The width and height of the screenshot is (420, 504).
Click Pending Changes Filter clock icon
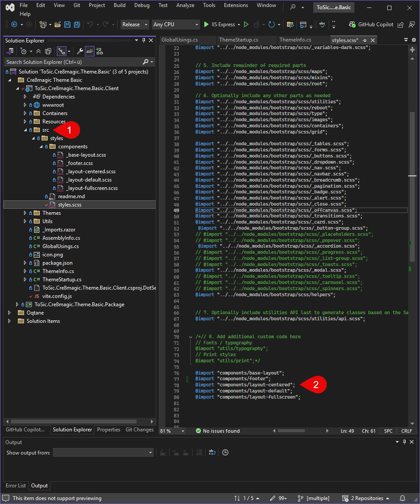pos(24,51)
